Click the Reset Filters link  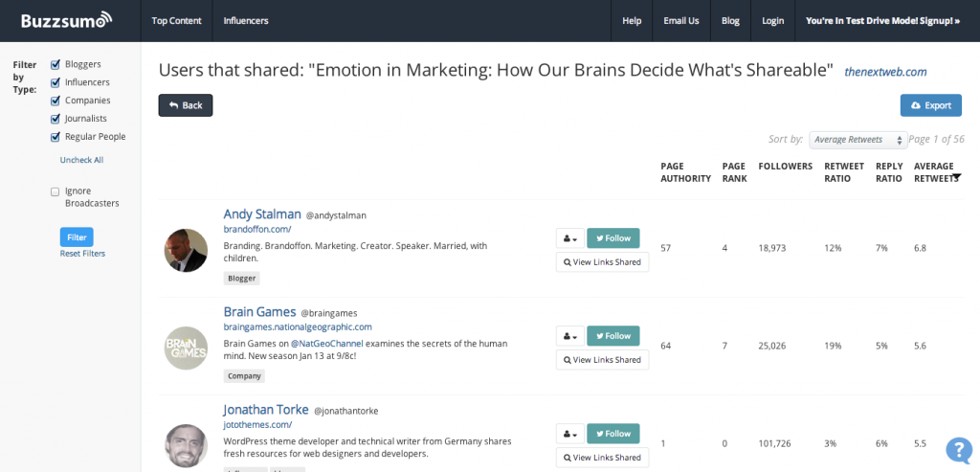(x=82, y=253)
